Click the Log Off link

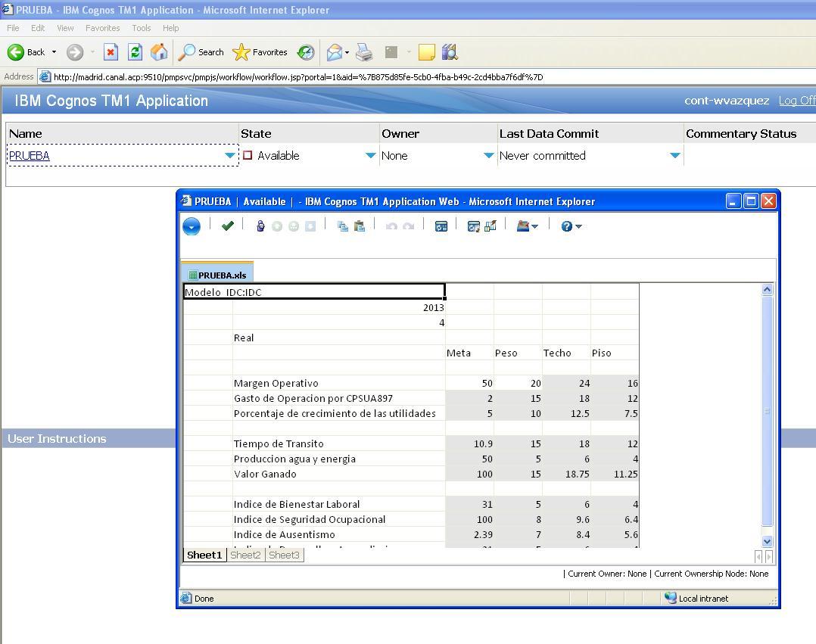pyautogui.click(x=797, y=101)
